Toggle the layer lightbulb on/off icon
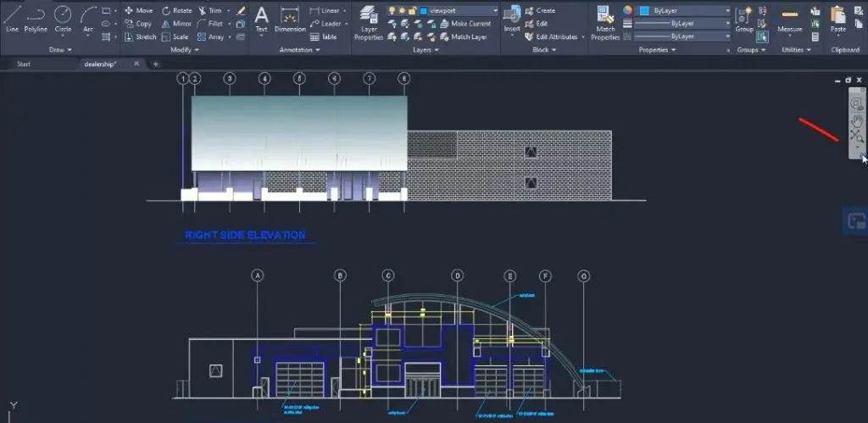This screenshot has height=423, width=868. click(392, 10)
